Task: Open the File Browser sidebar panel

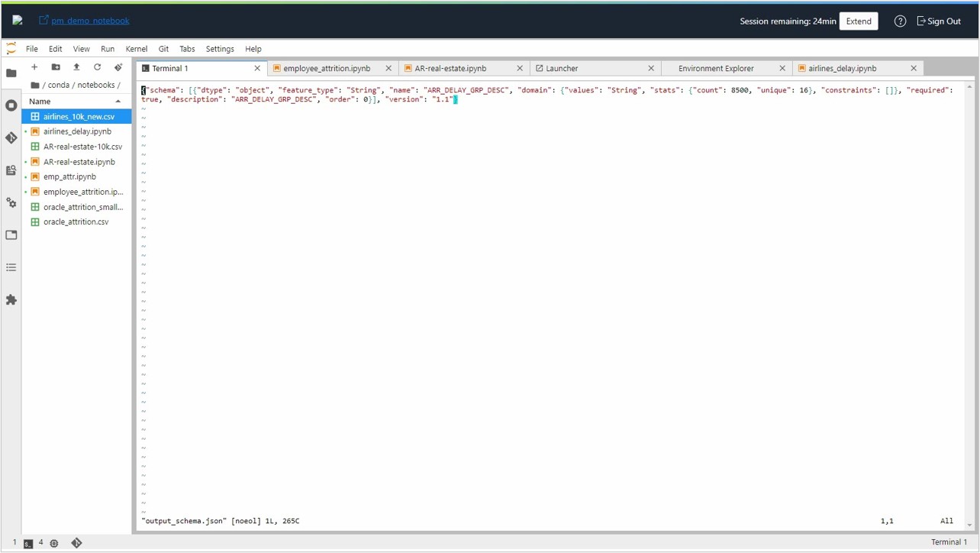Action: [x=11, y=73]
